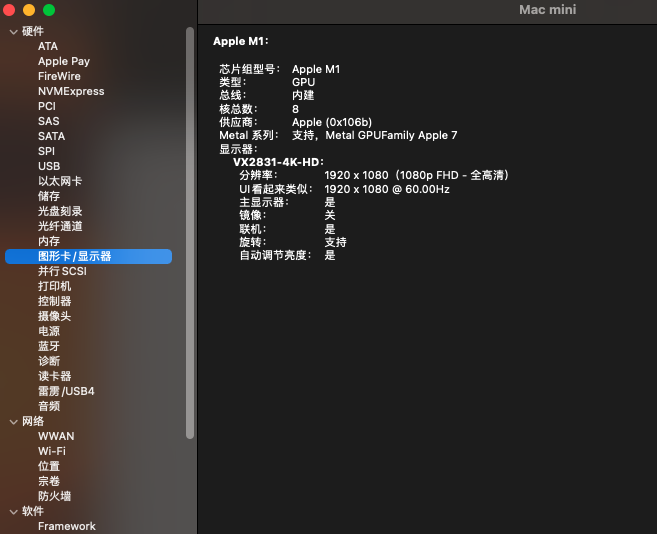
Task: Collapse the 软件 section chevron
Action: coord(13,511)
